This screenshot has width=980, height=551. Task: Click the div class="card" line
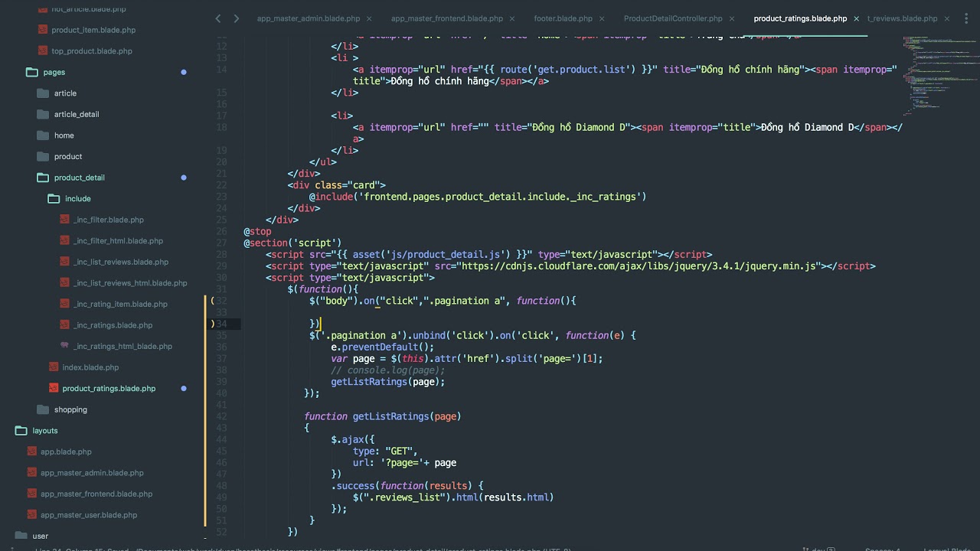click(337, 185)
